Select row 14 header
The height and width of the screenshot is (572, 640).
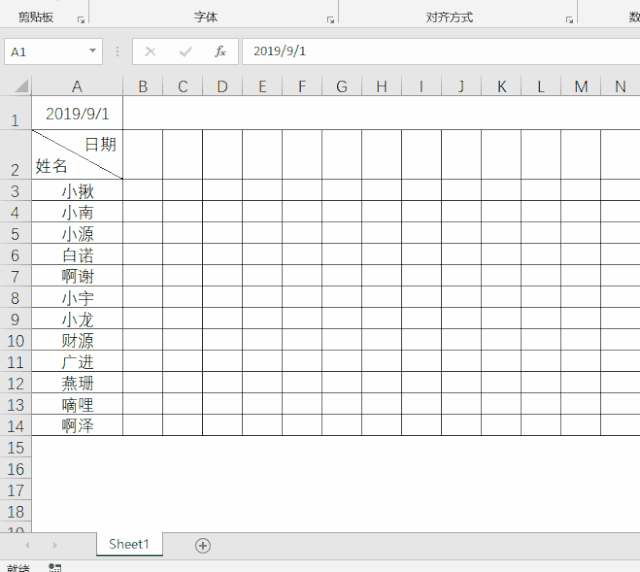coord(16,425)
